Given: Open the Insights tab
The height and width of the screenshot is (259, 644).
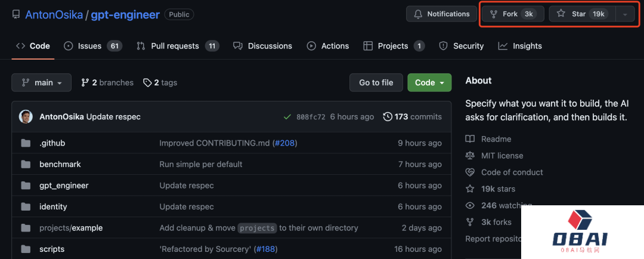Looking at the screenshot, I should 520,46.
